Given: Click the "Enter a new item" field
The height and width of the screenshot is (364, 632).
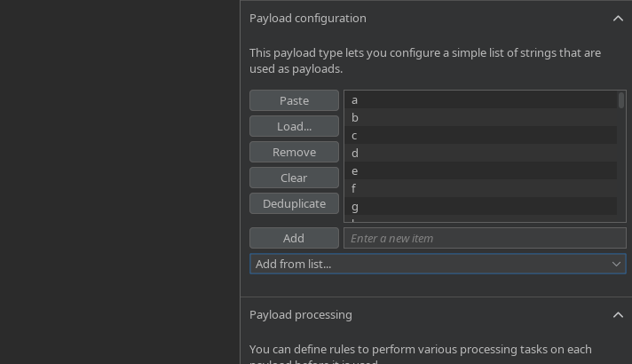Looking at the screenshot, I should 484,238.
